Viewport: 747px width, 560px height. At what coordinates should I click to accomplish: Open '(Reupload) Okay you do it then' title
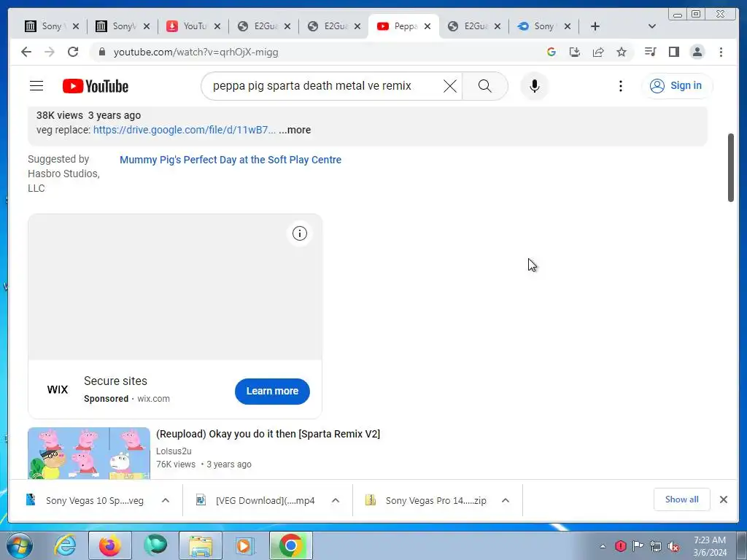click(x=268, y=434)
